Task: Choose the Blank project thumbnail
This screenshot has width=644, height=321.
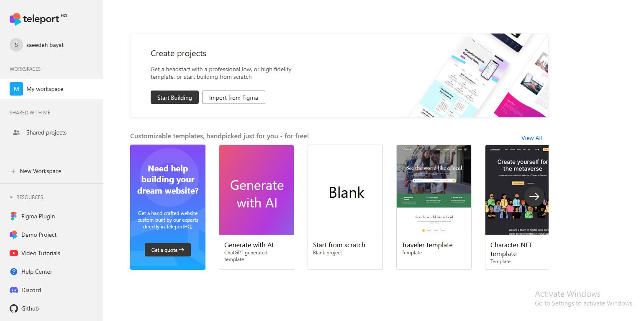Action: [345, 190]
